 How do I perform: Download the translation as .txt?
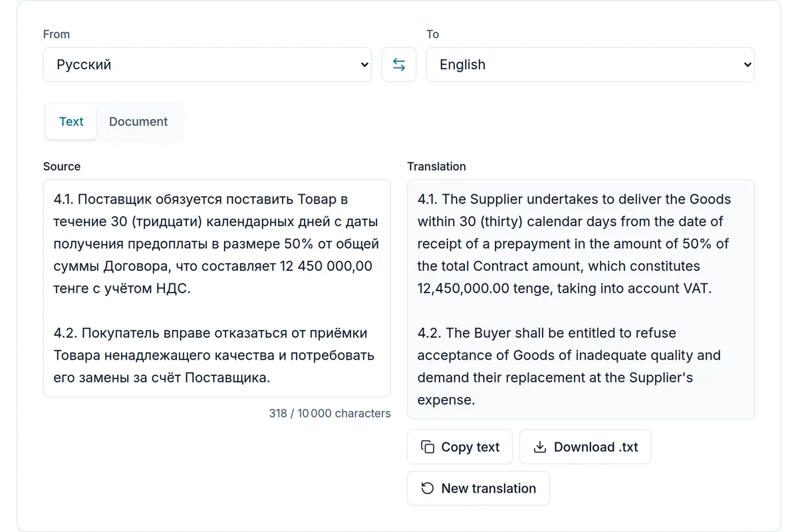pyautogui.click(x=585, y=447)
